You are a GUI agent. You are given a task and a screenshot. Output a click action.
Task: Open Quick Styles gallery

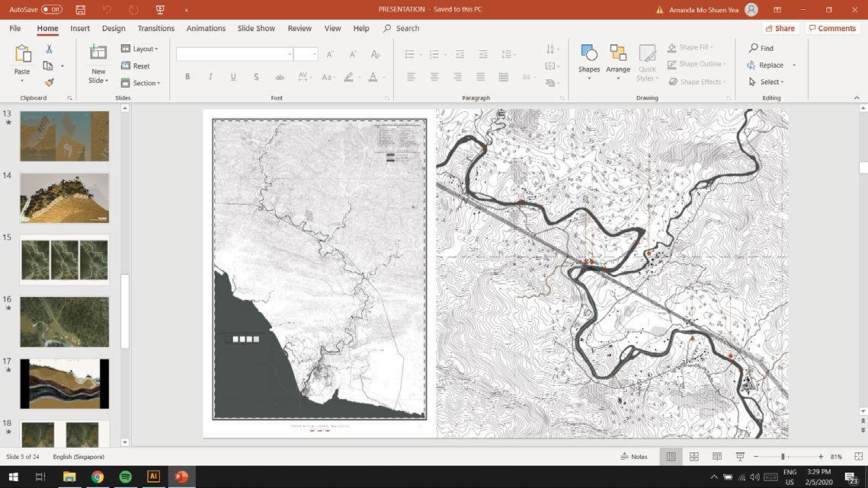click(x=646, y=62)
